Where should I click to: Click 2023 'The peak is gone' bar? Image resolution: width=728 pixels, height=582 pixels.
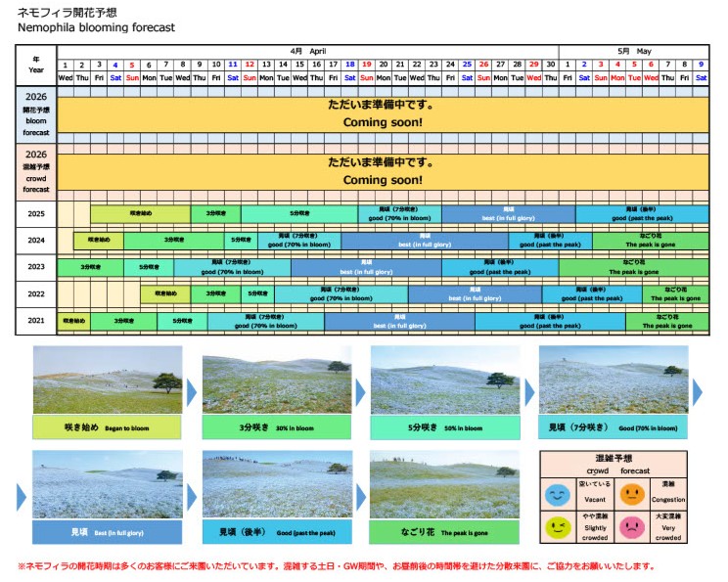click(634, 267)
